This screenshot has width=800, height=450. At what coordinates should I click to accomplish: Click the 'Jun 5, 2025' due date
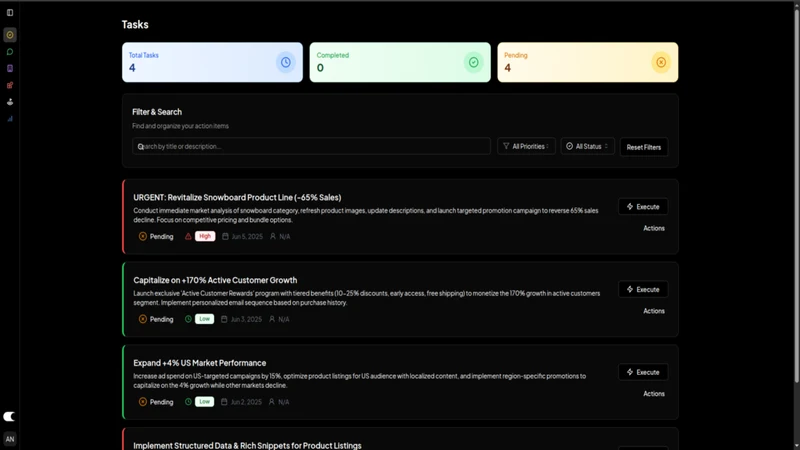247,237
